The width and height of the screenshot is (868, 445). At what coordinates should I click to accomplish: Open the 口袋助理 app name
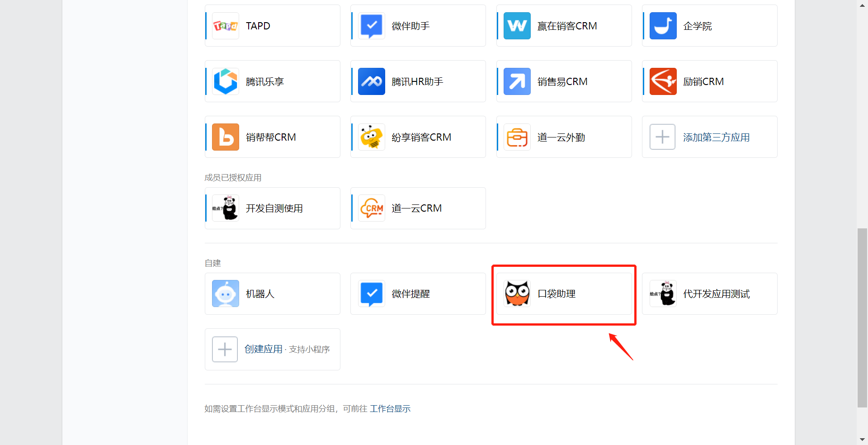pos(557,294)
